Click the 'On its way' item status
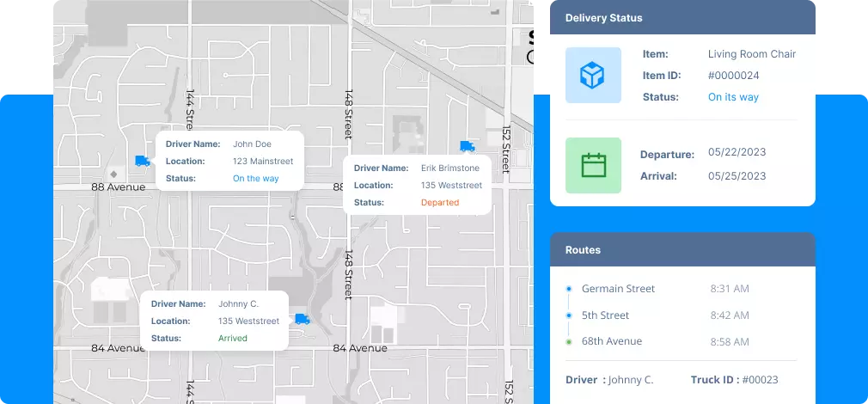 (x=733, y=97)
